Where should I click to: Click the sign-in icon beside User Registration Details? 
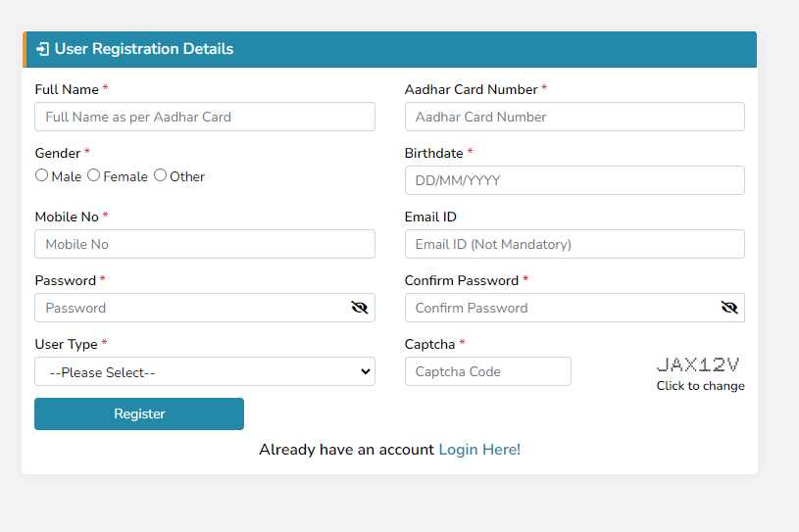click(x=42, y=49)
